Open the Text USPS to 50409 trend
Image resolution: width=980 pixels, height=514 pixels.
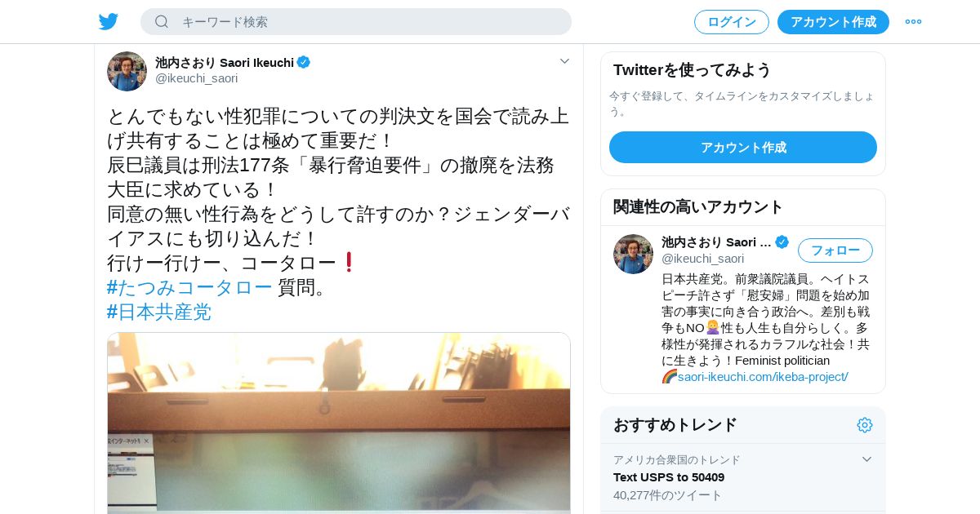(x=669, y=477)
